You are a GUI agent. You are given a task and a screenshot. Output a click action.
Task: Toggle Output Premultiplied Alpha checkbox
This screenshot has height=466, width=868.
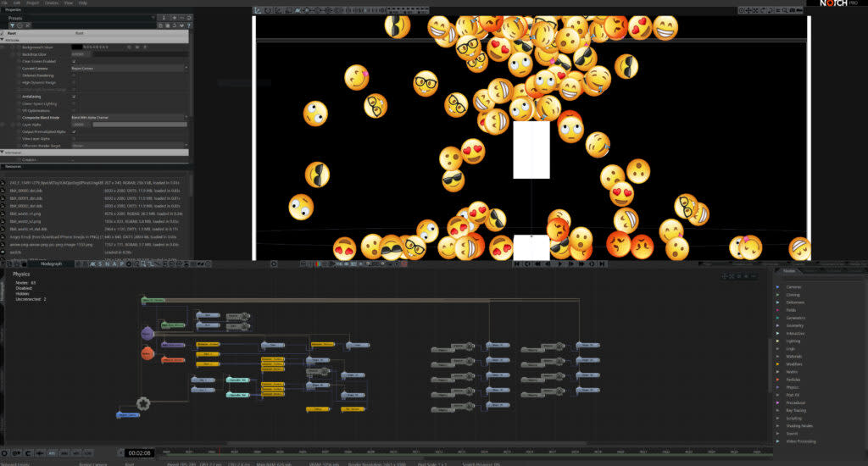(74, 131)
